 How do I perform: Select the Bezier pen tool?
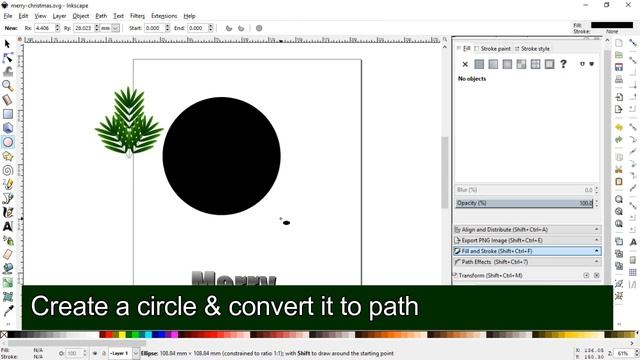[x=7, y=198]
